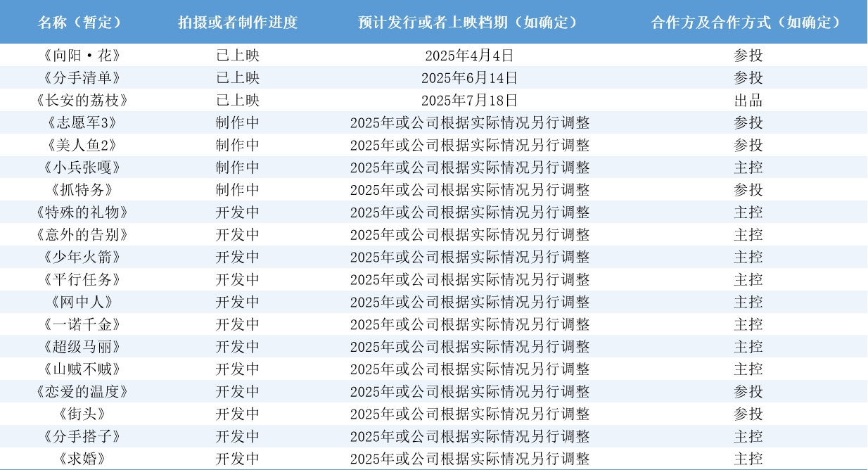Image resolution: width=868 pixels, height=470 pixels.
Task: Select the cell 《山贼不贼》
Action: 82,369
